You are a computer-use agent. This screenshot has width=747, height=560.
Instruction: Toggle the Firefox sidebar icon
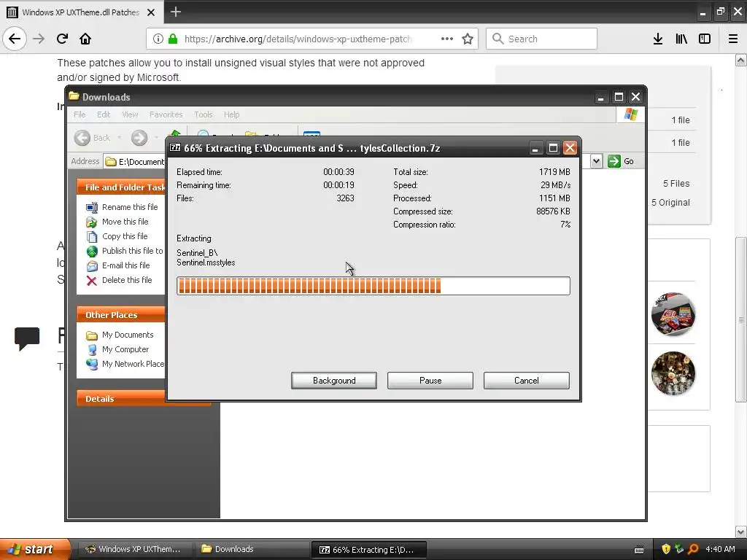pyautogui.click(x=705, y=39)
